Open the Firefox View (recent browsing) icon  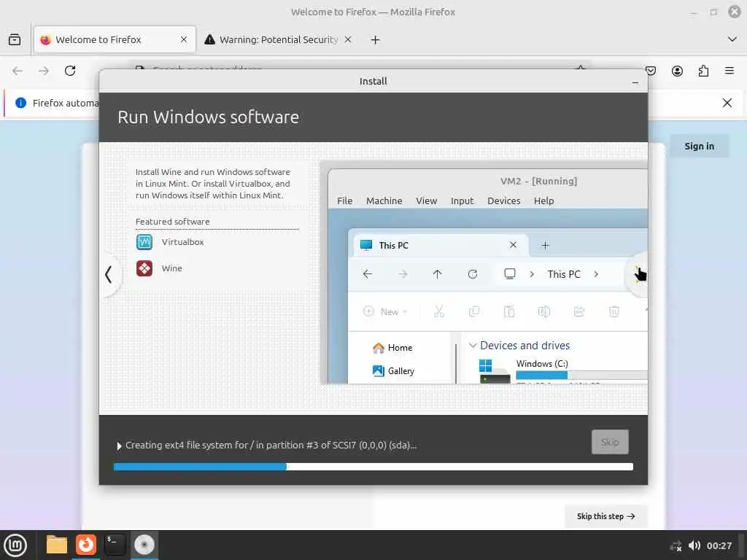pyautogui.click(x=15, y=39)
